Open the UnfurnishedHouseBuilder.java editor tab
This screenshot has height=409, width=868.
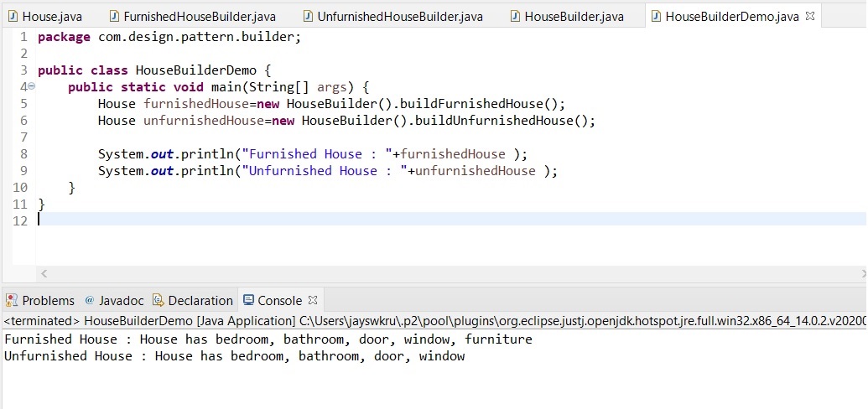(393, 16)
